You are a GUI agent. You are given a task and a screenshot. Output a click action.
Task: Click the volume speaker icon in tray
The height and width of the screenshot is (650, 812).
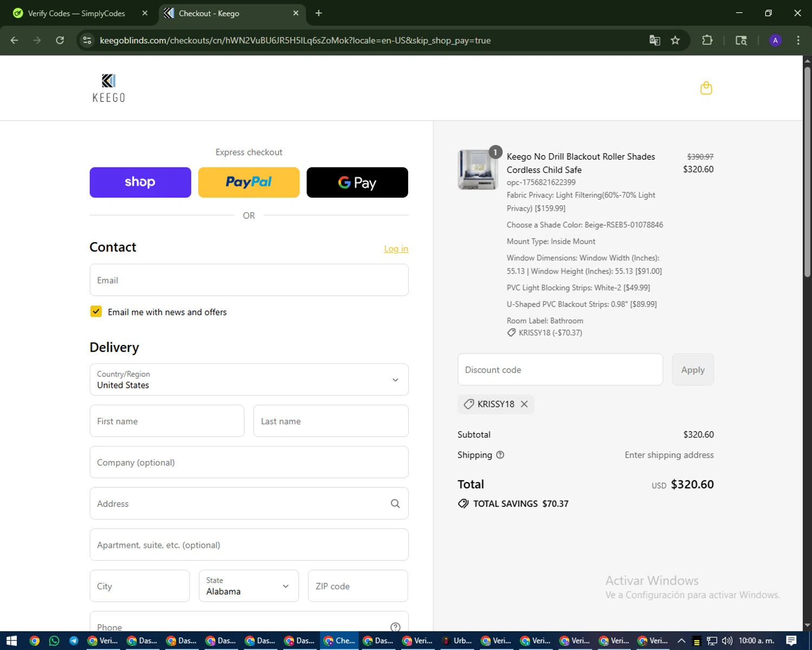point(727,641)
